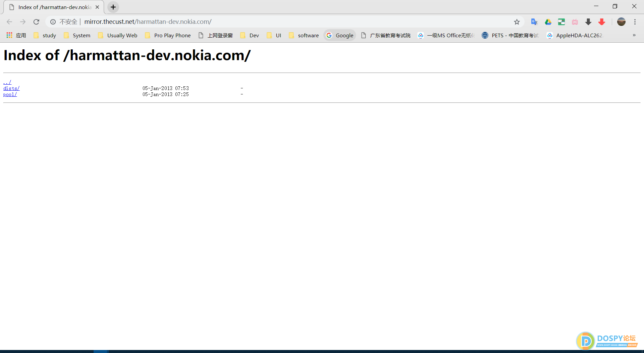Open the study bookmark folder
Screen dimensions: 644x353
coord(45,35)
